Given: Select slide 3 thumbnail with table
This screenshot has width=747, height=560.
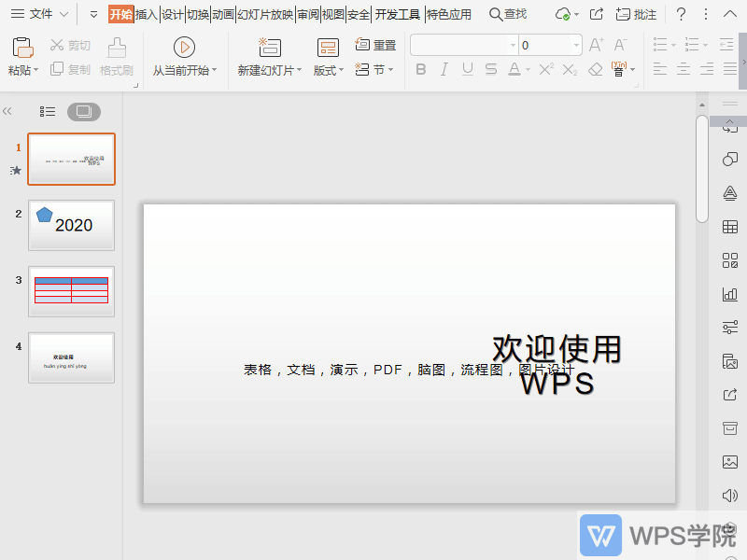Looking at the screenshot, I should [x=71, y=290].
